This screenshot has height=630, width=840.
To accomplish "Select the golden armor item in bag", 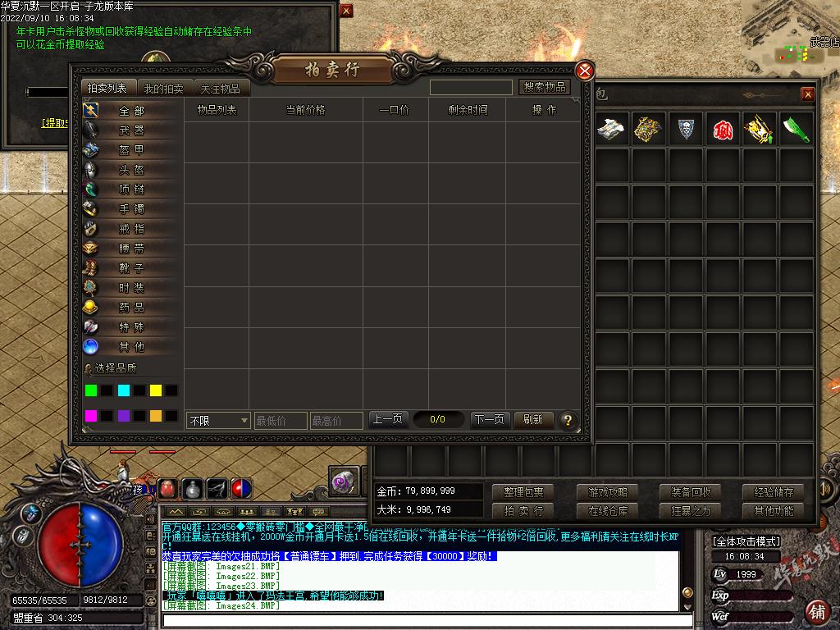I will click(648, 129).
